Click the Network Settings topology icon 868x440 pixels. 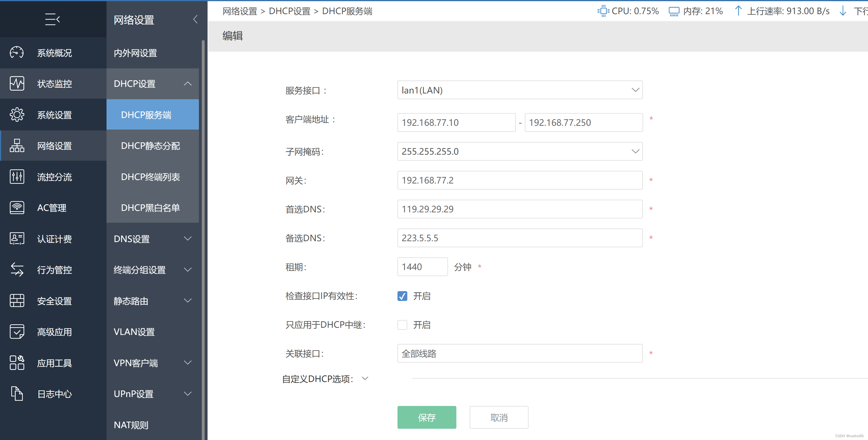(16, 145)
